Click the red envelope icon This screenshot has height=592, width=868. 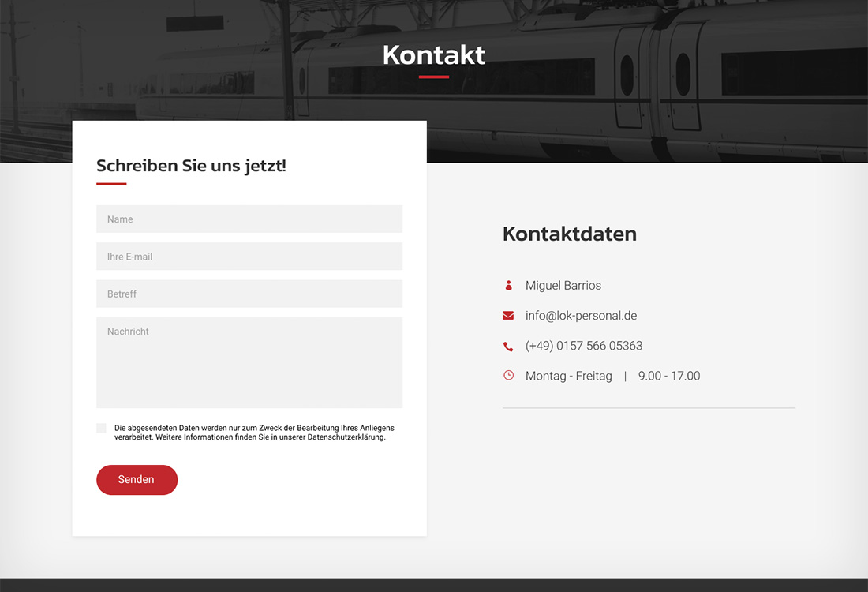(508, 316)
